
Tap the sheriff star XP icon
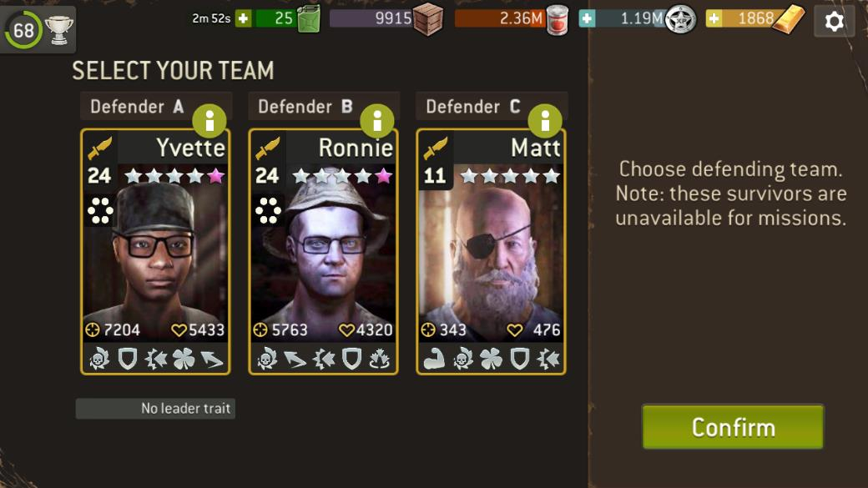pyautogui.click(x=679, y=19)
